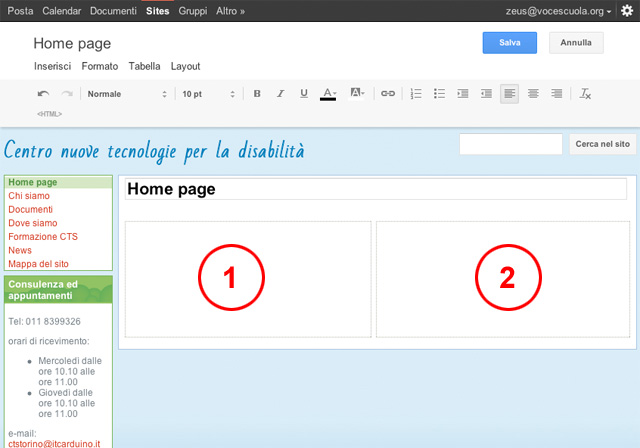Toggle underline text formatting
This screenshot has width=640, height=448.
pyautogui.click(x=304, y=94)
